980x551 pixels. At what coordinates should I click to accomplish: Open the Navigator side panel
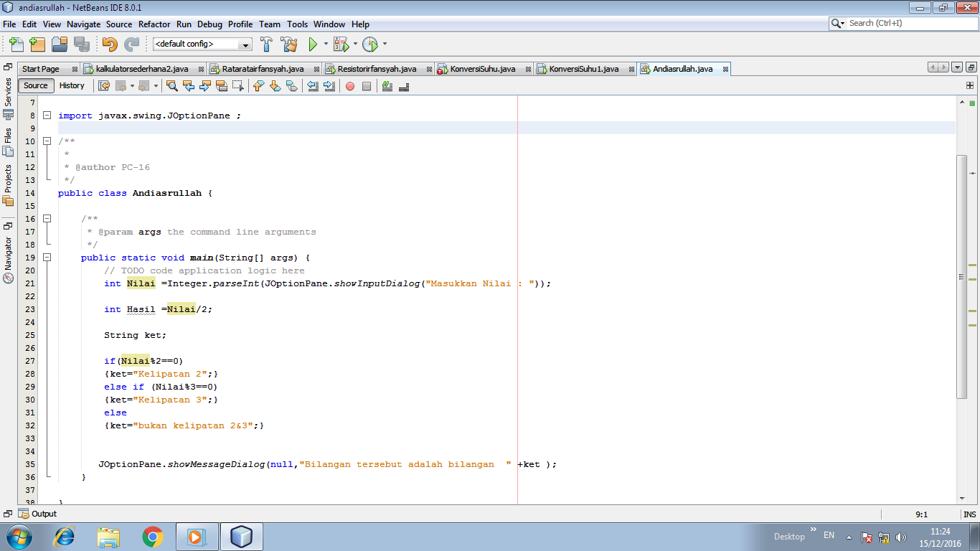tap(8, 260)
